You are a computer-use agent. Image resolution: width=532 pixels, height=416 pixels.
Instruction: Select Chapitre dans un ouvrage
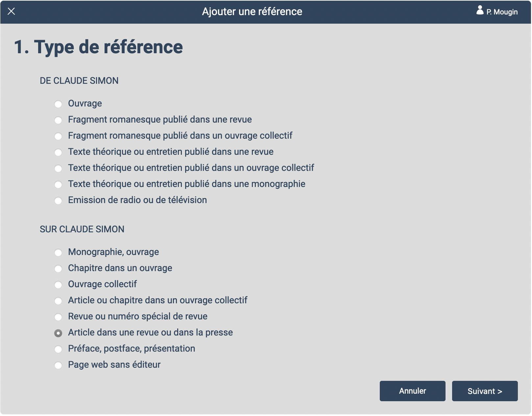58,269
